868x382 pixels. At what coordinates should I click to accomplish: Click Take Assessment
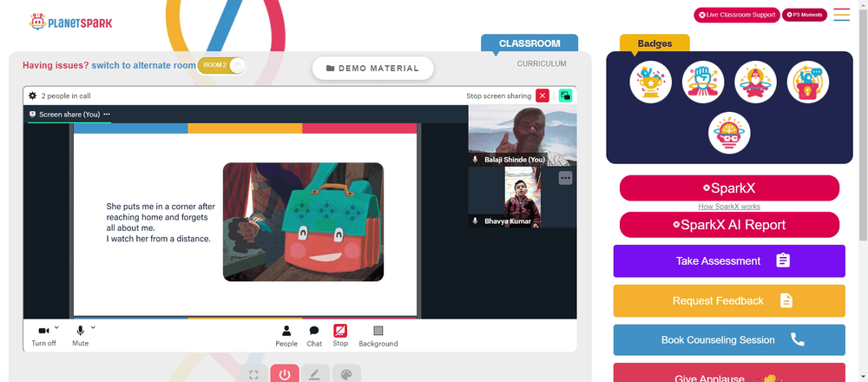click(729, 260)
